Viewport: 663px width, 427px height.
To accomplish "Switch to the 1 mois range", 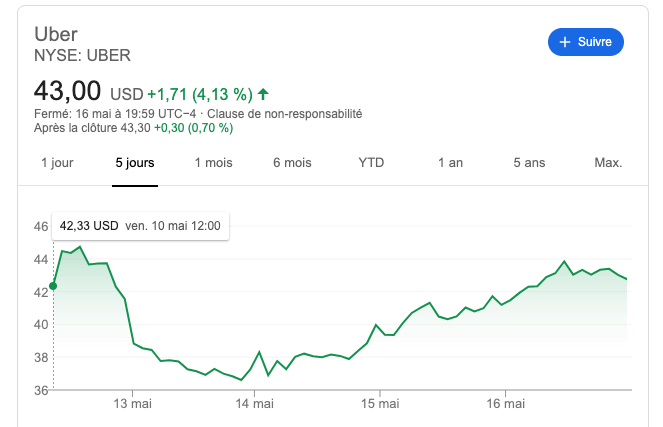I will pyautogui.click(x=214, y=163).
